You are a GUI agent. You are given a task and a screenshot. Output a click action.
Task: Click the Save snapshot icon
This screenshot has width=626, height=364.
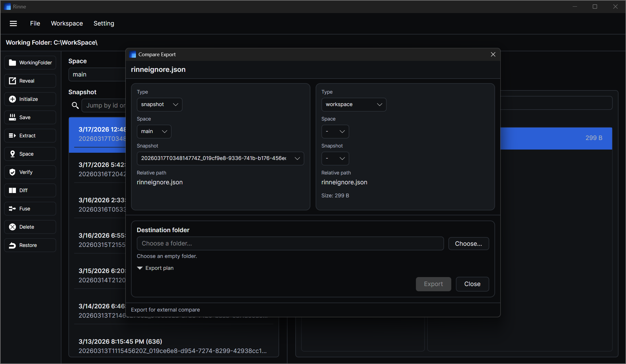coord(12,117)
